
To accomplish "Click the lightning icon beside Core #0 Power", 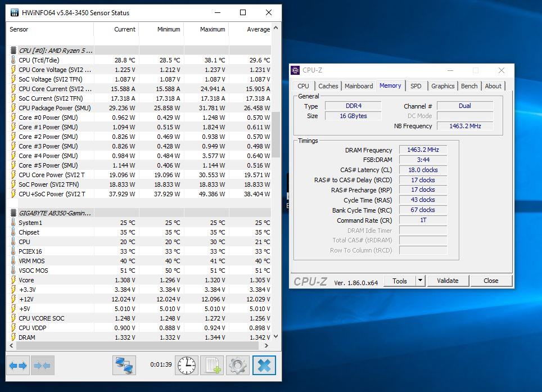I will 13,118.
